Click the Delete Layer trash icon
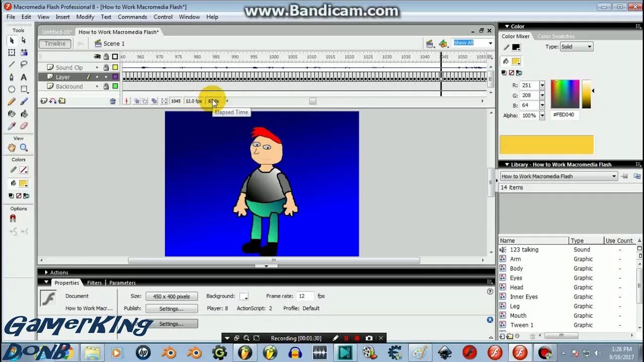Viewport: 644px width, 362px height. pos(113,101)
